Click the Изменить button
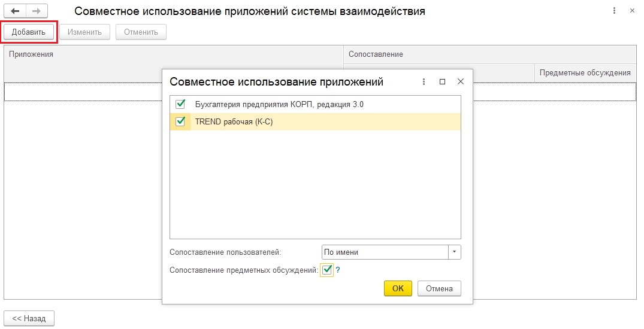The height and width of the screenshot is (329, 644). pos(84,32)
